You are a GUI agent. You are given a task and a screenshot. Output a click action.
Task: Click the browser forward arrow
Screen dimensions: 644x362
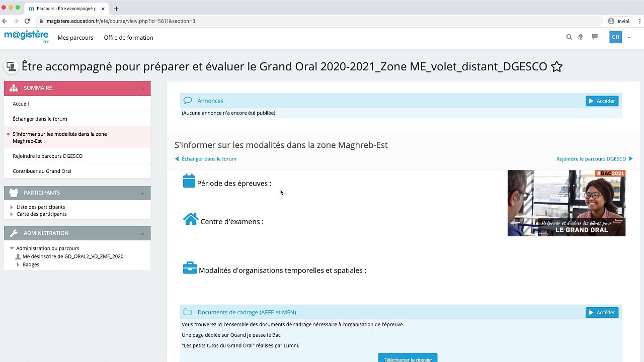[x=16, y=21]
